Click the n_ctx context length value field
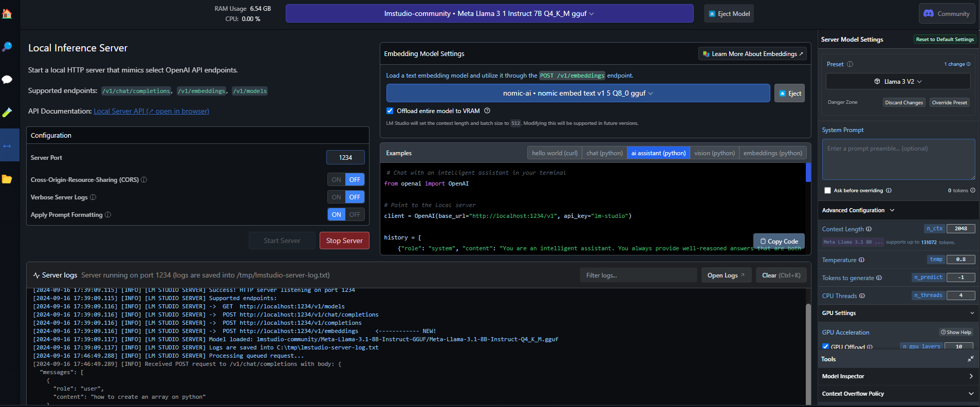The width and height of the screenshot is (980, 407). click(x=960, y=229)
